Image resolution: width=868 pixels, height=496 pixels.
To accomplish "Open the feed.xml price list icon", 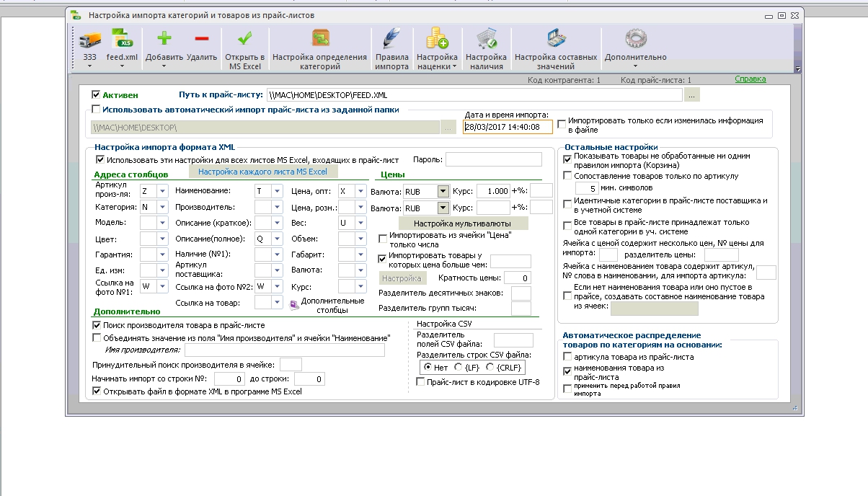I will [121, 40].
